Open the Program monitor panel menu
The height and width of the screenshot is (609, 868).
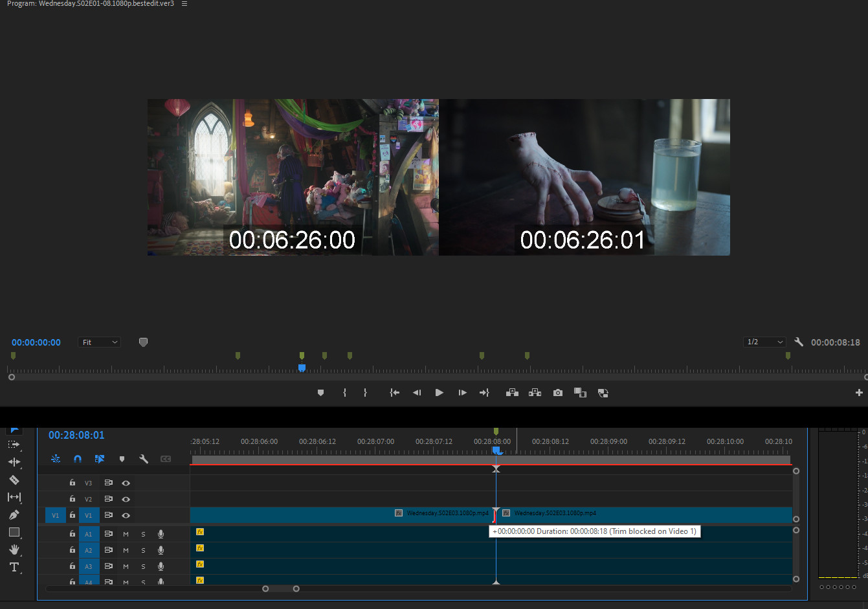pyautogui.click(x=184, y=4)
